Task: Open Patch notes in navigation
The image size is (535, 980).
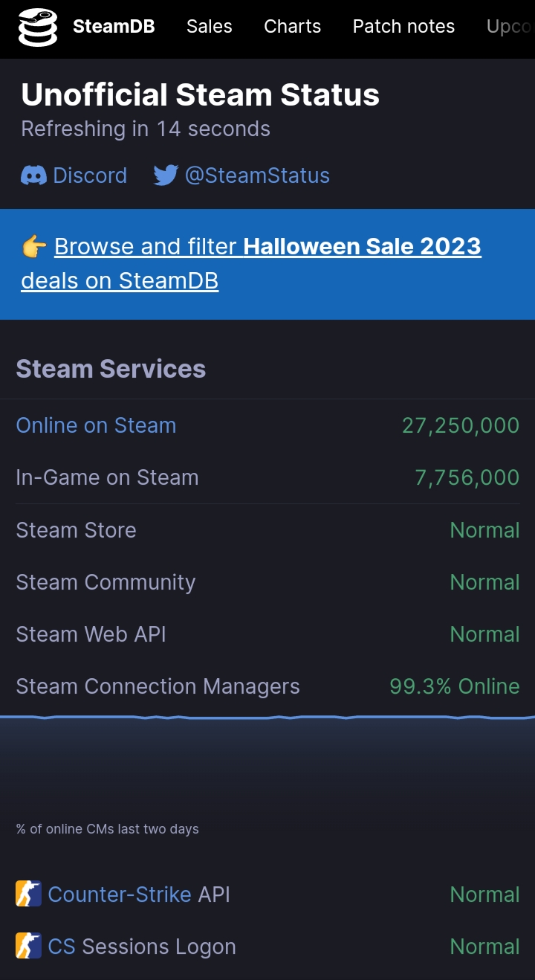Action: point(403,27)
